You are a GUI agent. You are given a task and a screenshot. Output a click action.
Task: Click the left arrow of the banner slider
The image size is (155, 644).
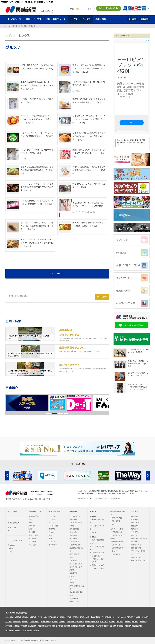(7, 476)
